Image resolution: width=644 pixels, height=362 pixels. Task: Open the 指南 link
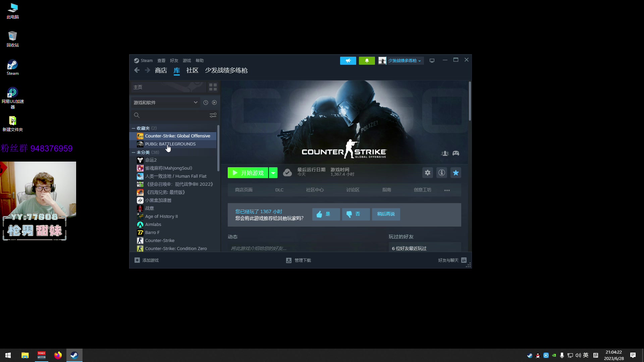[387, 190]
